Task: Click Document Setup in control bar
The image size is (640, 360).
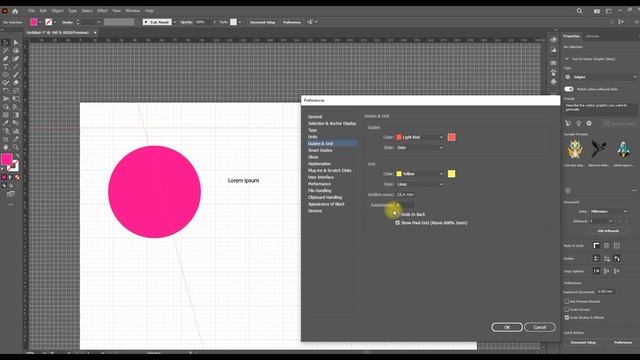Action: tap(262, 22)
